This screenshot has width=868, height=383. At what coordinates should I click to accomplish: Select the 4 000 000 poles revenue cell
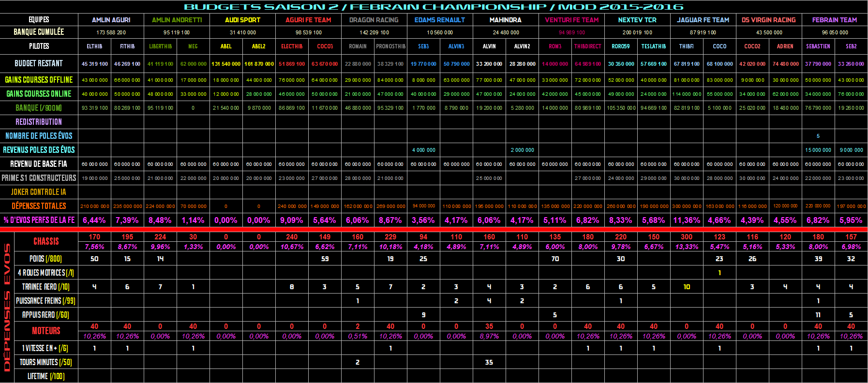point(423,150)
